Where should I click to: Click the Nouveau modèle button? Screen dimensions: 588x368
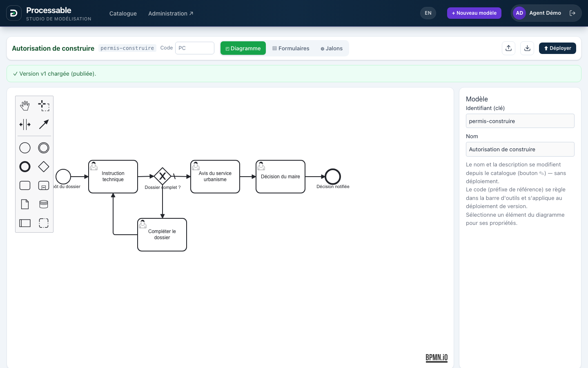tap(474, 13)
